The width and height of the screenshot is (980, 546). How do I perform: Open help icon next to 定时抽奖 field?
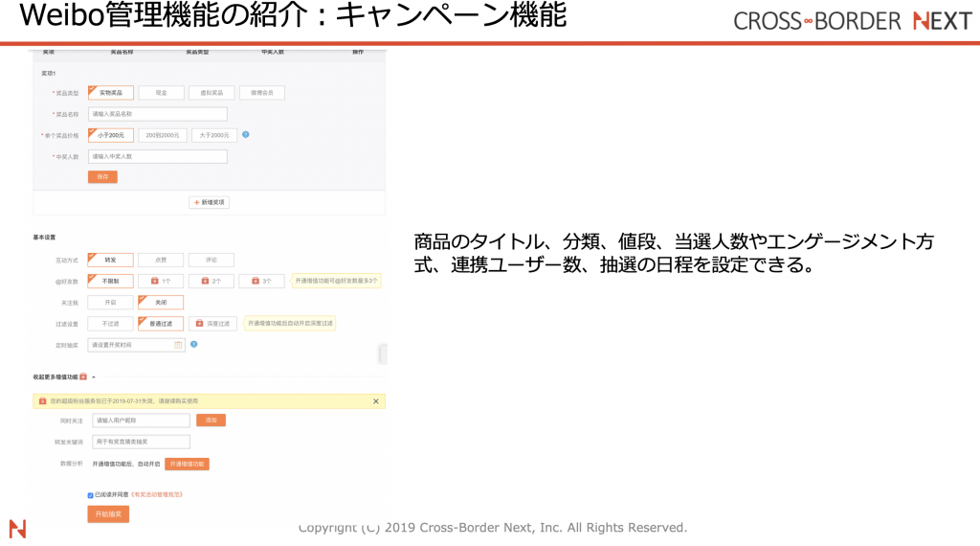coord(193,344)
